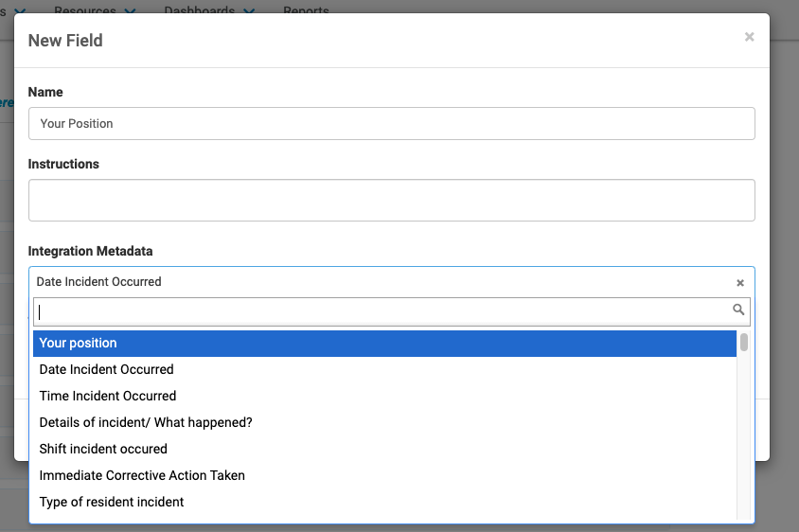Pick 'Type of resident incident' option
Viewport: 799px width, 532px height.
coord(384,502)
